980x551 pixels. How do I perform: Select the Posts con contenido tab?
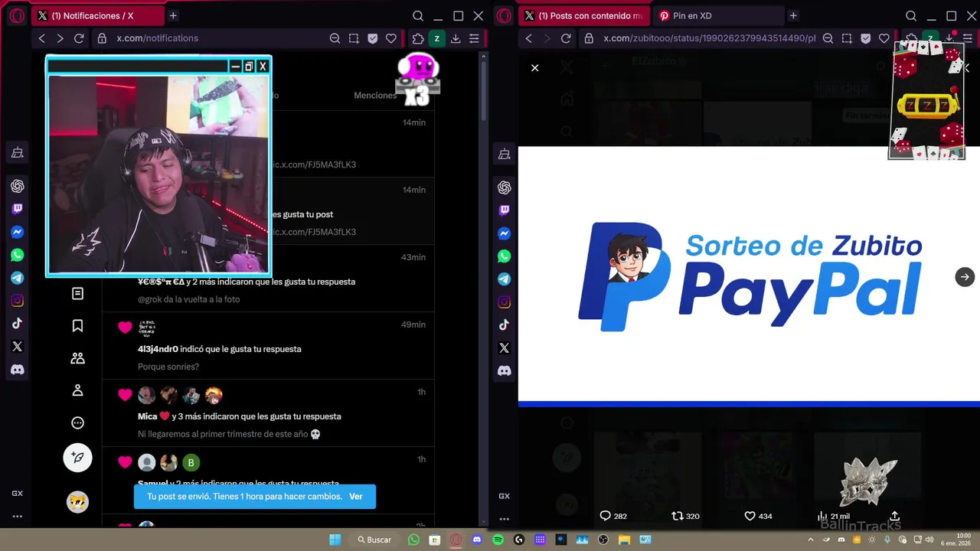[583, 15]
